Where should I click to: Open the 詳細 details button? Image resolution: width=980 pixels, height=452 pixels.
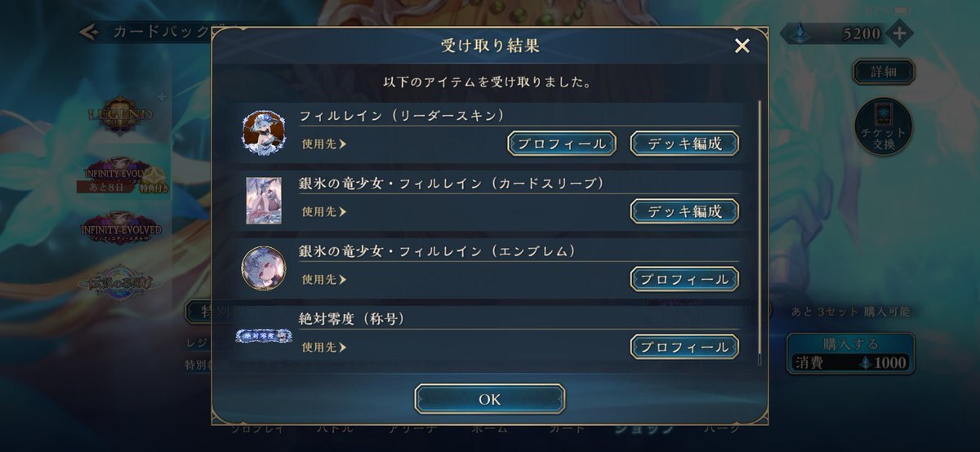tap(884, 71)
